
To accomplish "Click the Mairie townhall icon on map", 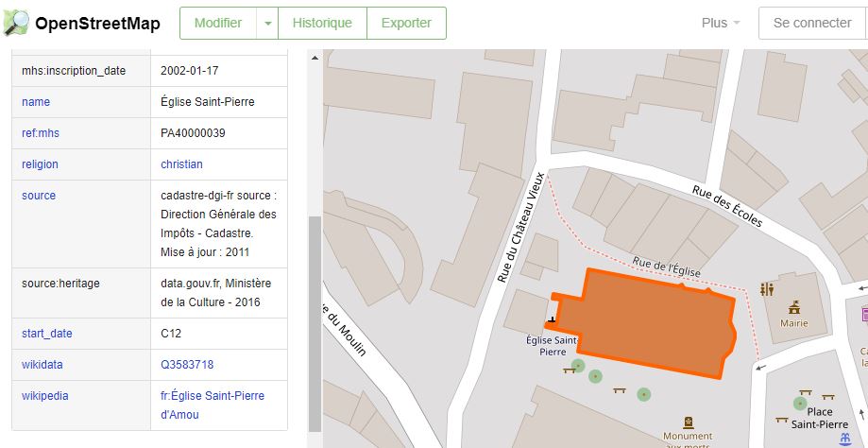I will (794, 307).
